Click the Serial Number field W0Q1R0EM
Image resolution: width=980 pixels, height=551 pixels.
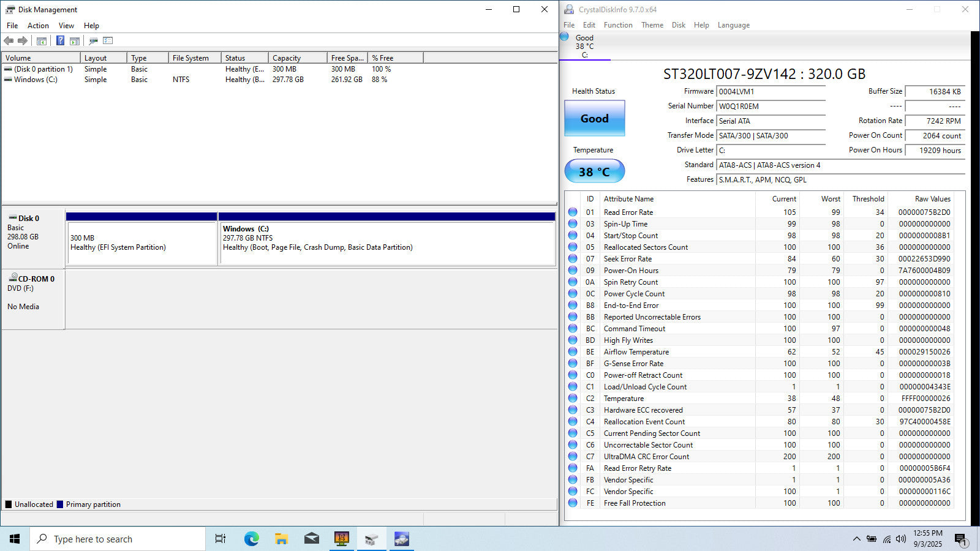771,107
